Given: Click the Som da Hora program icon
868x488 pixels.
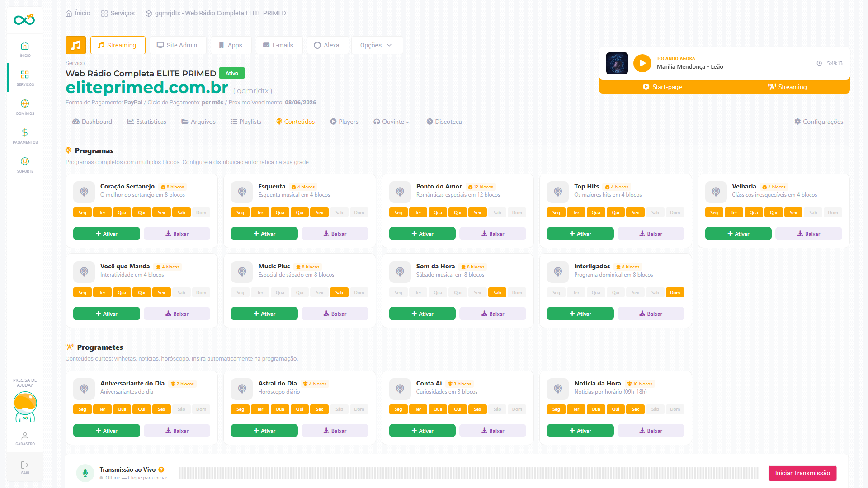Looking at the screenshot, I should tap(400, 272).
